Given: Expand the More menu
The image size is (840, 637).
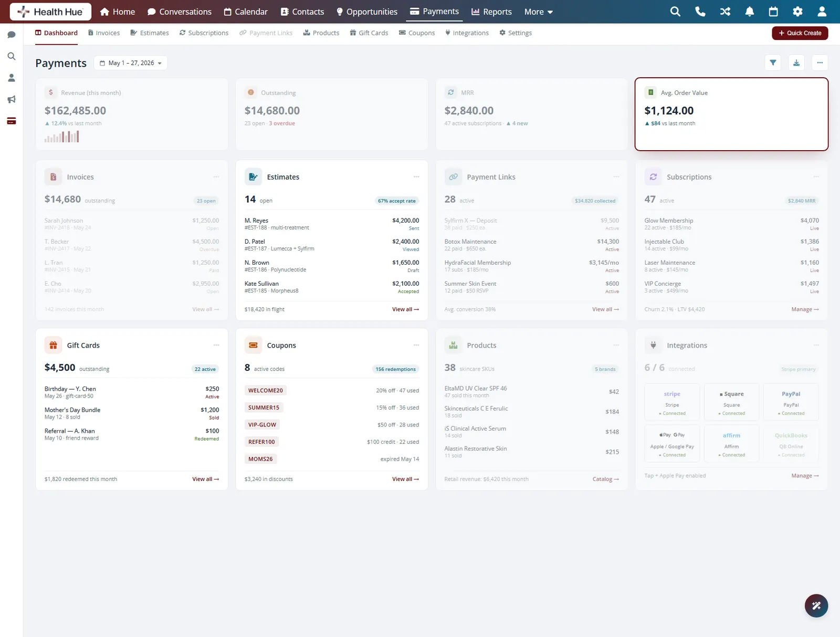Looking at the screenshot, I should pos(539,12).
